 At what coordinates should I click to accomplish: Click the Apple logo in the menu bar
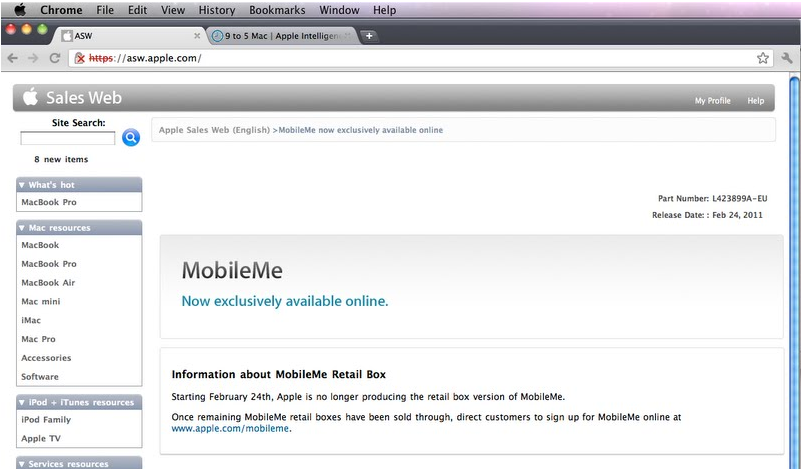click(x=19, y=10)
